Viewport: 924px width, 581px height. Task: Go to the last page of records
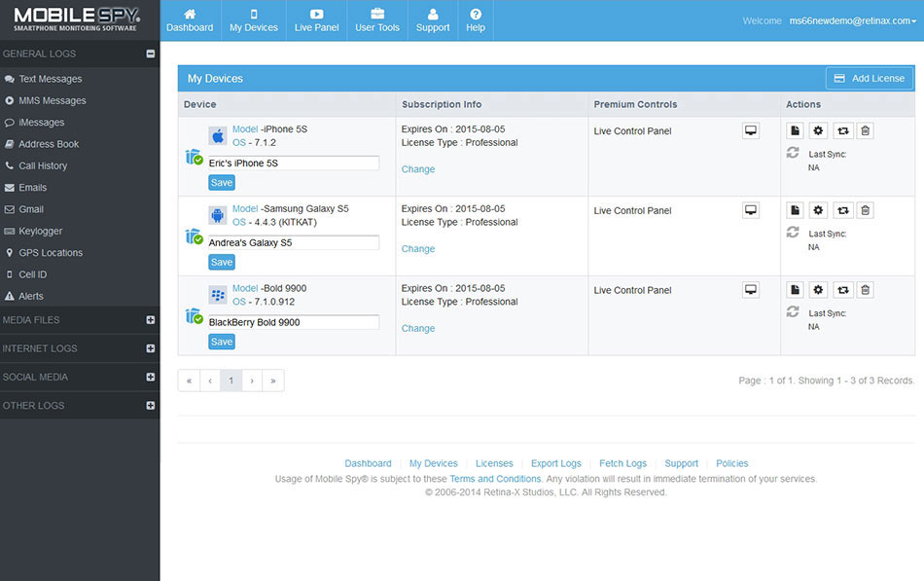click(273, 381)
